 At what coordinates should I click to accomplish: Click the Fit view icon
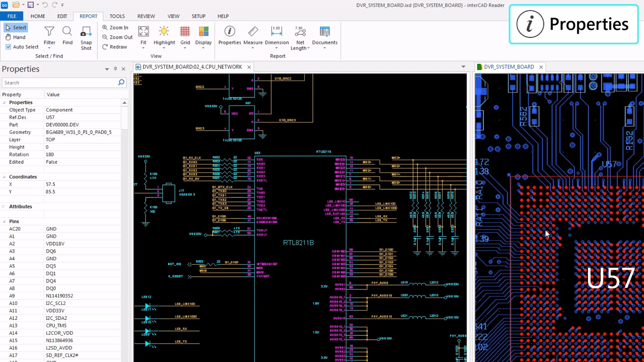coord(143,32)
